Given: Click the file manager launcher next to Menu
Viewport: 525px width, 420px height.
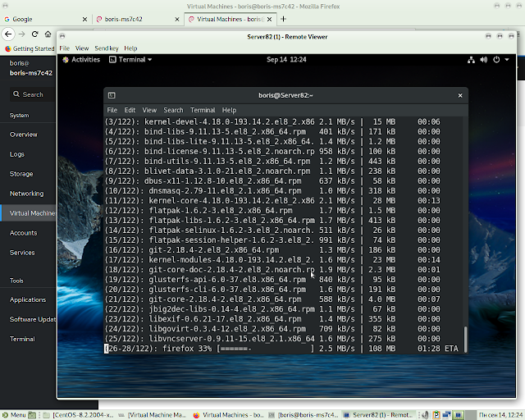Looking at the screenshot, I should coord(32,415).
